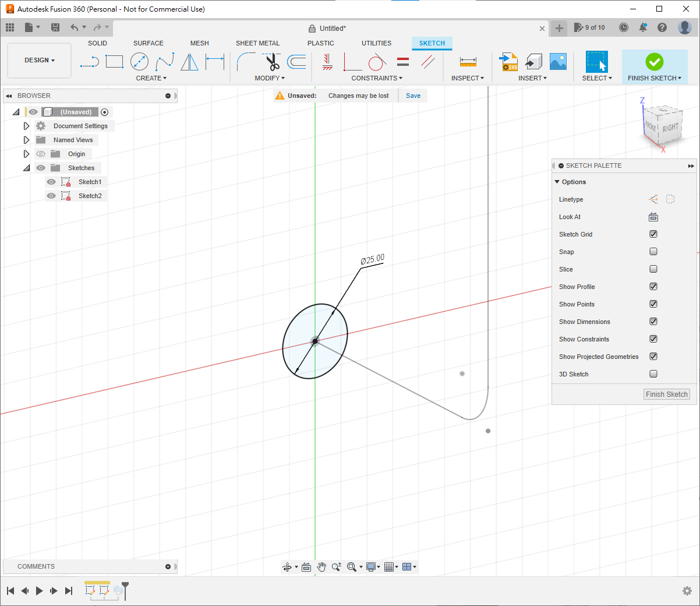
Task: Hide Sketch1 using its eye icon
Action: [51, 182]
